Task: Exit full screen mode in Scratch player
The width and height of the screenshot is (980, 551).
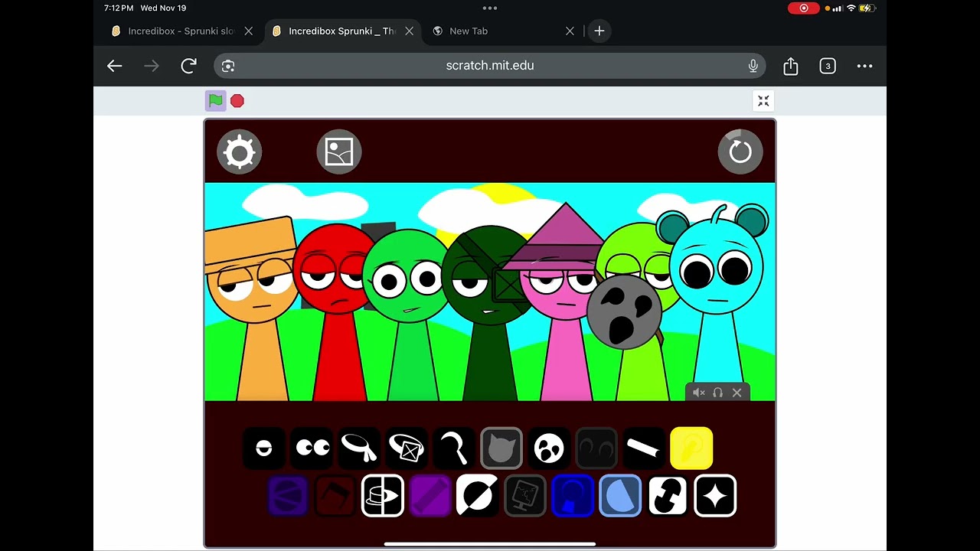Action: click(x=763, y=101)
